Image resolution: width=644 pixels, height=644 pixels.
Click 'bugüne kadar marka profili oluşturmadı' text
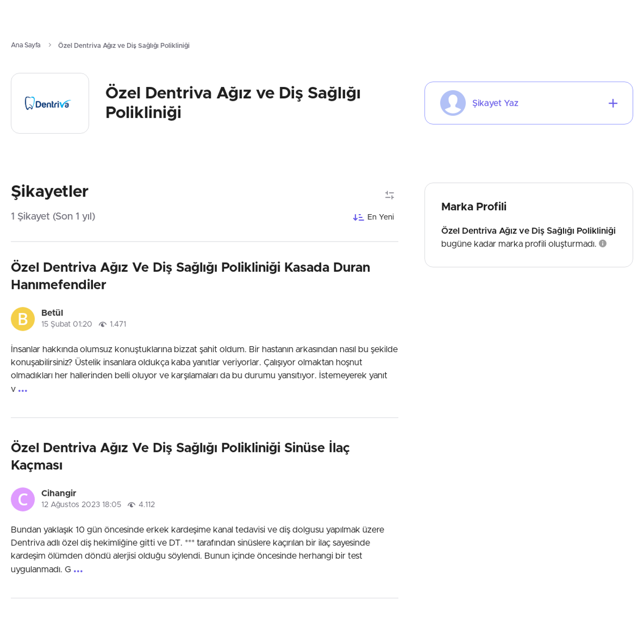coord(519,244)
